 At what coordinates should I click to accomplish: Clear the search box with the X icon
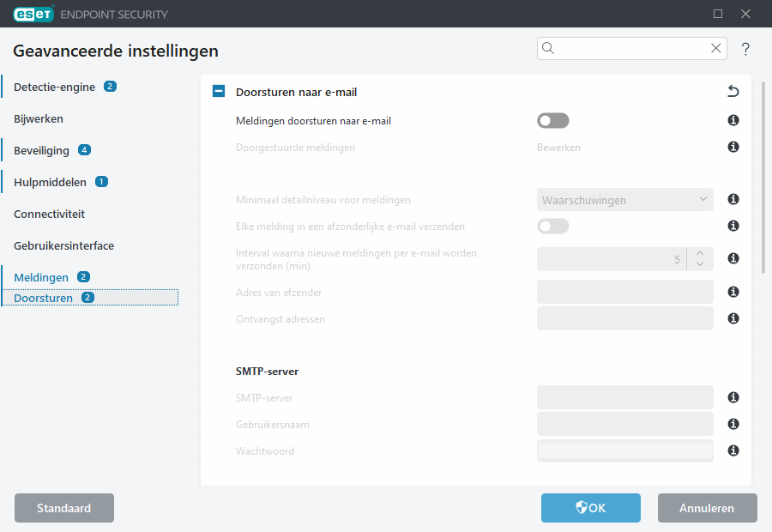pyautogui.click(x=715, y=49)
